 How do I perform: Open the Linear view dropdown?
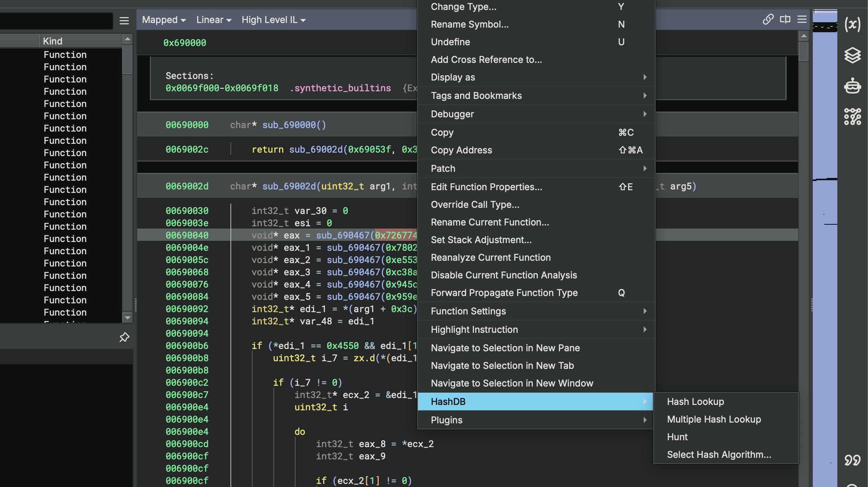coord(214,20)
